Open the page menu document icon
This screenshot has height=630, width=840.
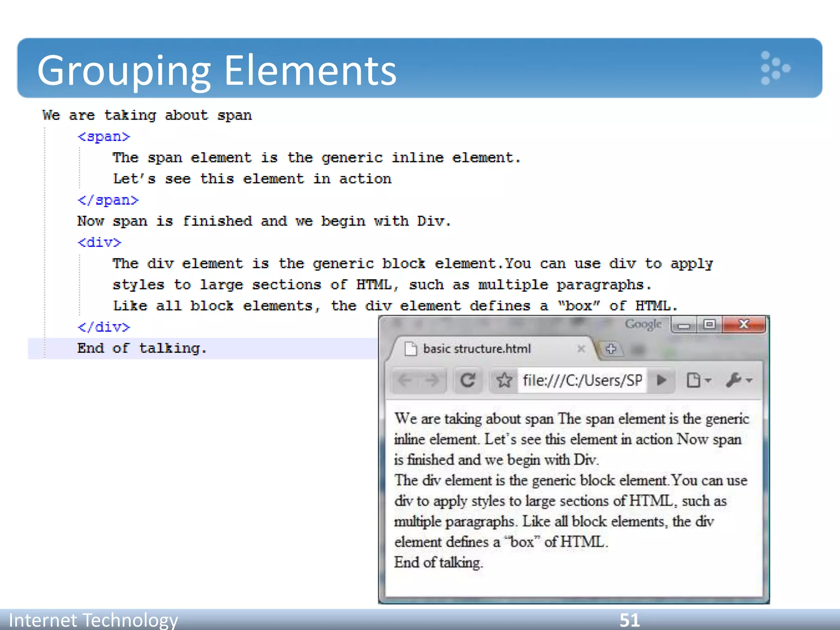click(x=698, y=380)
